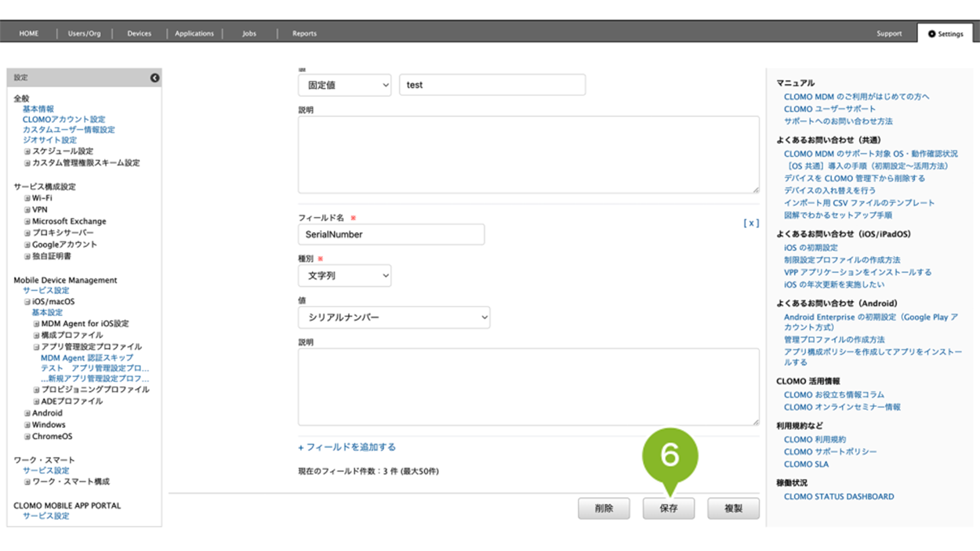Image resolution: width=980 pixels, height=551 pixels.
Task: Select MDM Agent 認証スキップ profile
Action: coord(87,358)
